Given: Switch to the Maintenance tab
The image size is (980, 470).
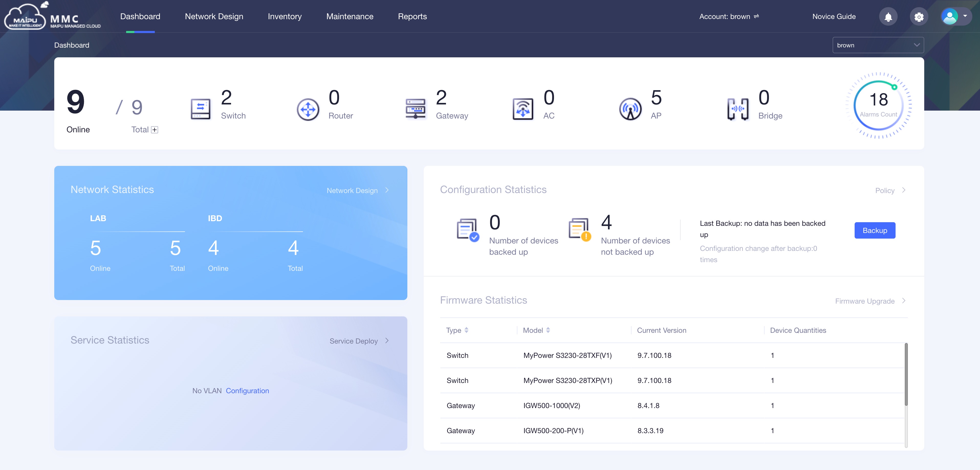Looking at the screenshot, I should [350, 16].
